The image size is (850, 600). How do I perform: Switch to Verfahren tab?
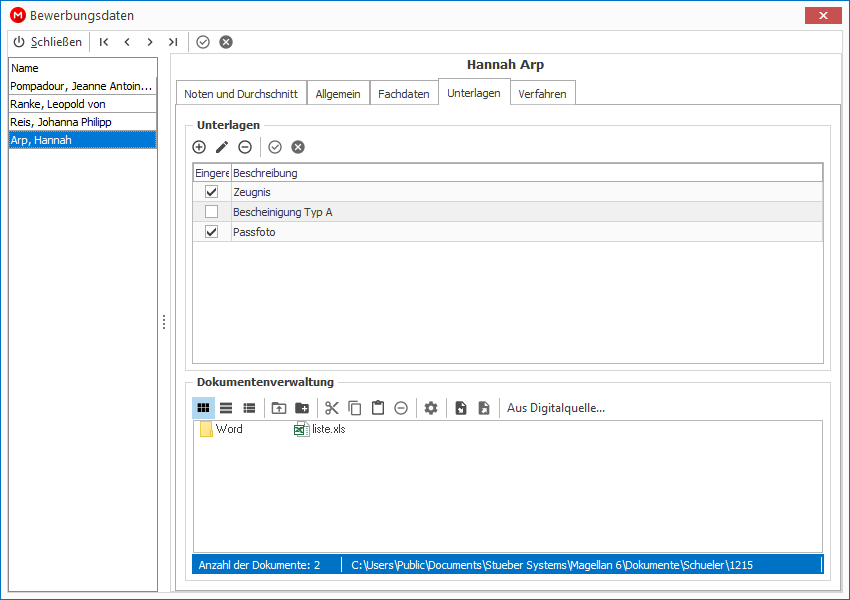tap(542, 94)
